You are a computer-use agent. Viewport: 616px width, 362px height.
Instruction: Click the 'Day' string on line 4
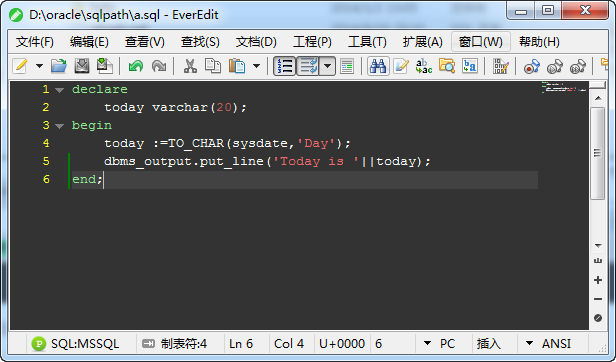pos(316,143)
